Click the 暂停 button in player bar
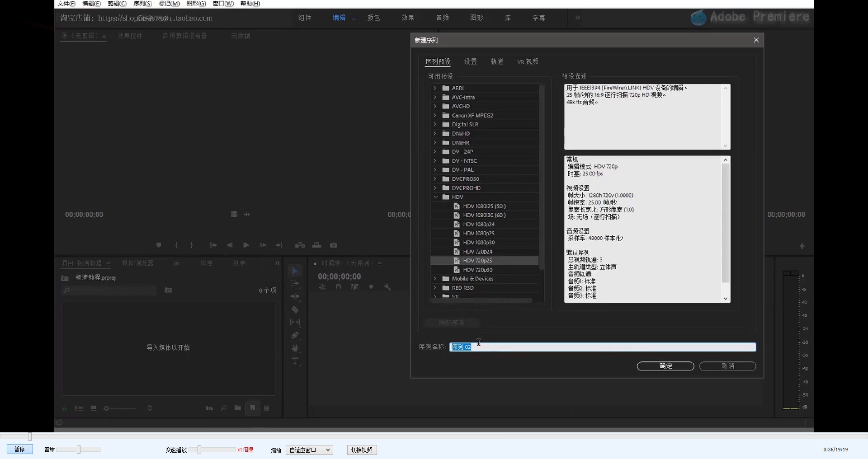The height and width of the screenshot is (459, 868). coord(19,449)
